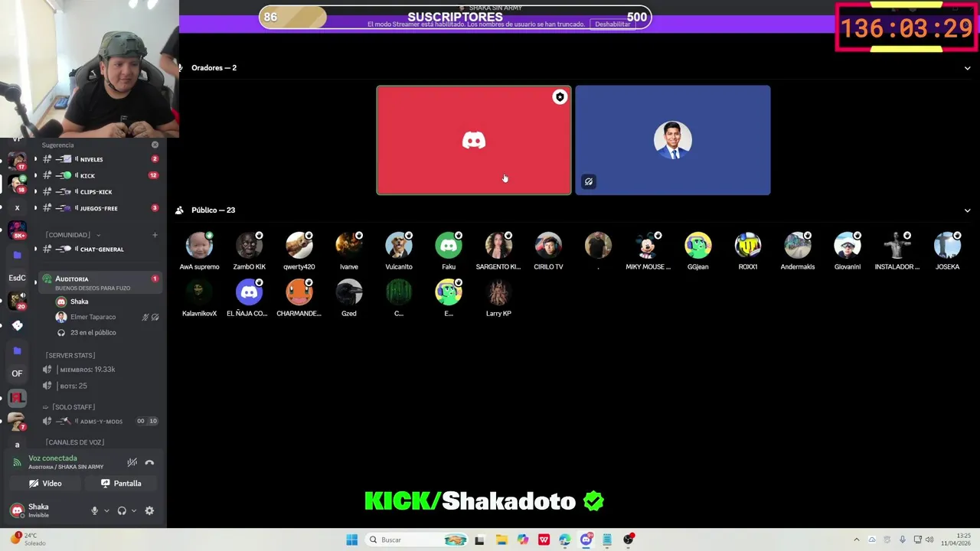The width and height of the screenshot is (980, 551).
Task: Open the OF server in sidebar
Action: (x=17, y=373)
